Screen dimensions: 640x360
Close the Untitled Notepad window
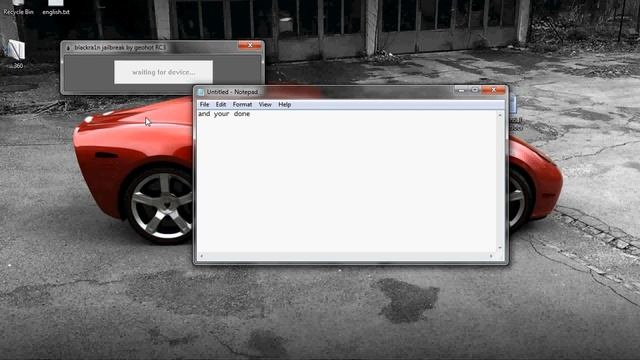493,90
